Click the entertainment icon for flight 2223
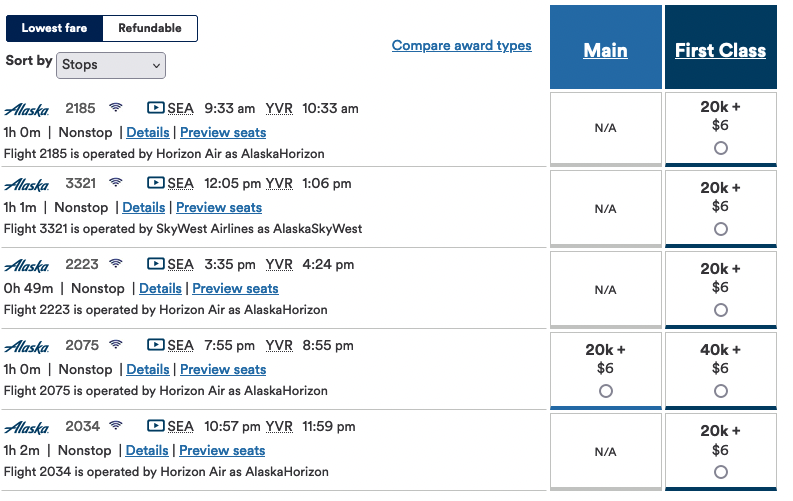Image resolution: width=793 pixels, height=501 pixels. [x=156, y=263]
